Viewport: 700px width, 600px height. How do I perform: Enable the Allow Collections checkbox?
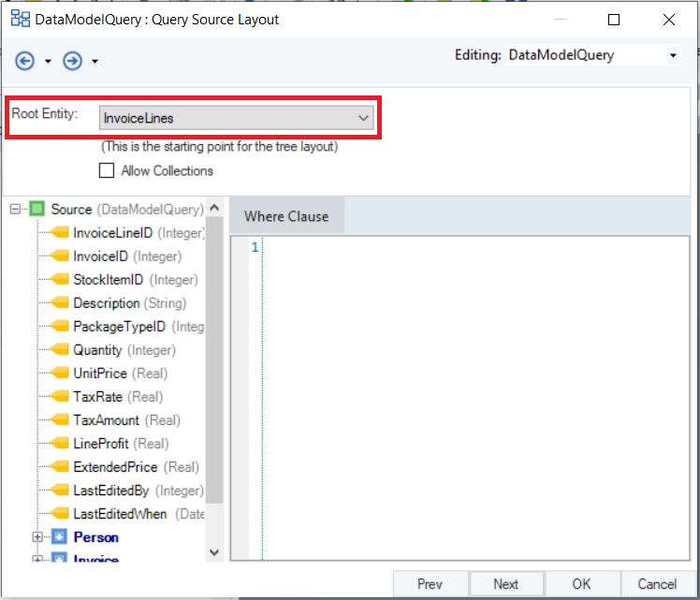click(107, 170)
